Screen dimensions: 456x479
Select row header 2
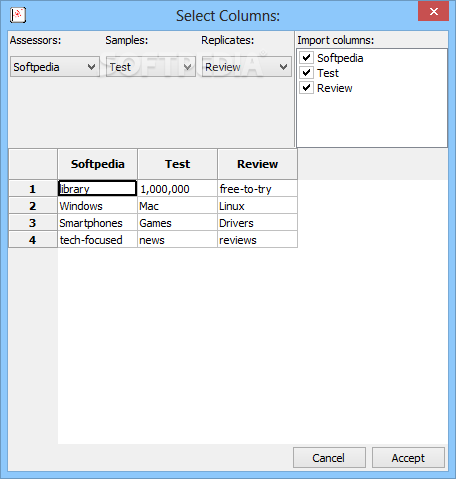[x=33, y=206]
